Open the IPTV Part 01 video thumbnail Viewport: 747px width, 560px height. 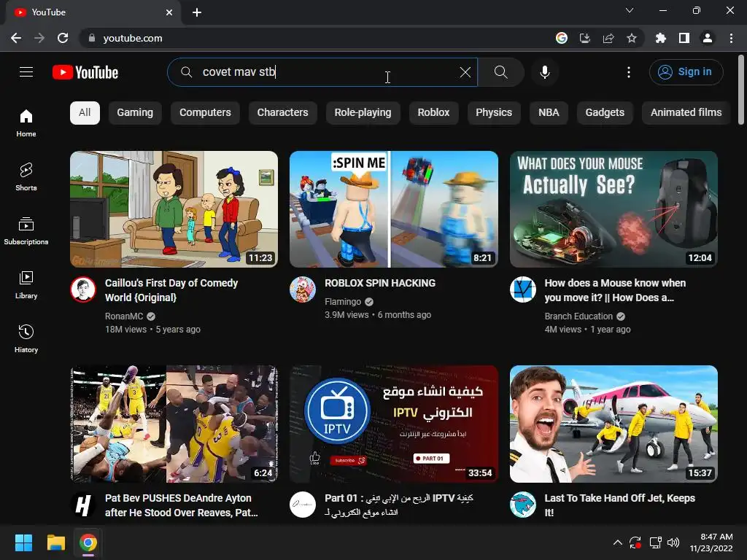tap(393, 424)
